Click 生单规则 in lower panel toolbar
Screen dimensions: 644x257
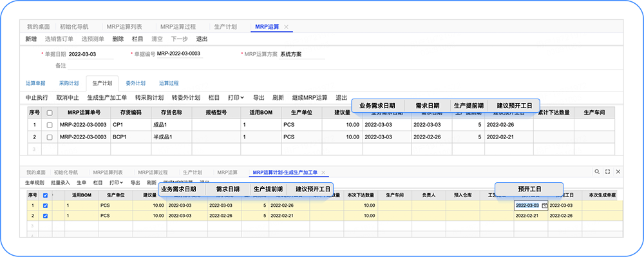35,183
